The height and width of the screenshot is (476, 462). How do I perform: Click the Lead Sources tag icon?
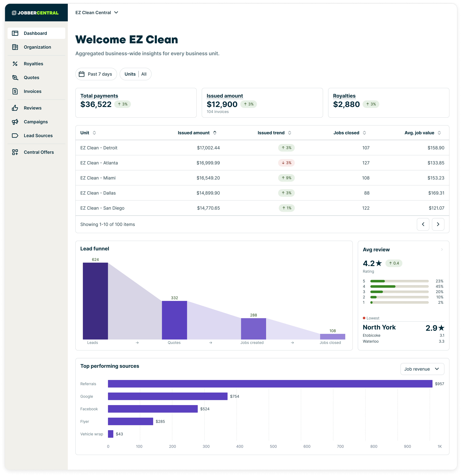pos(15,136)
